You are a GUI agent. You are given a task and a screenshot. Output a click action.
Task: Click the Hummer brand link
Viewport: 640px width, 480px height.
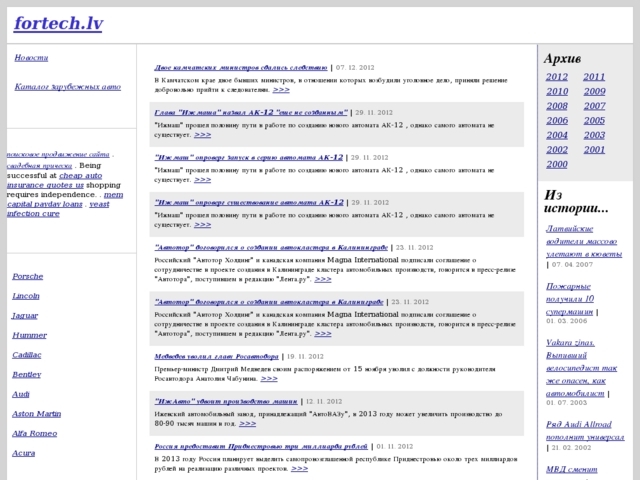point(29,335)
